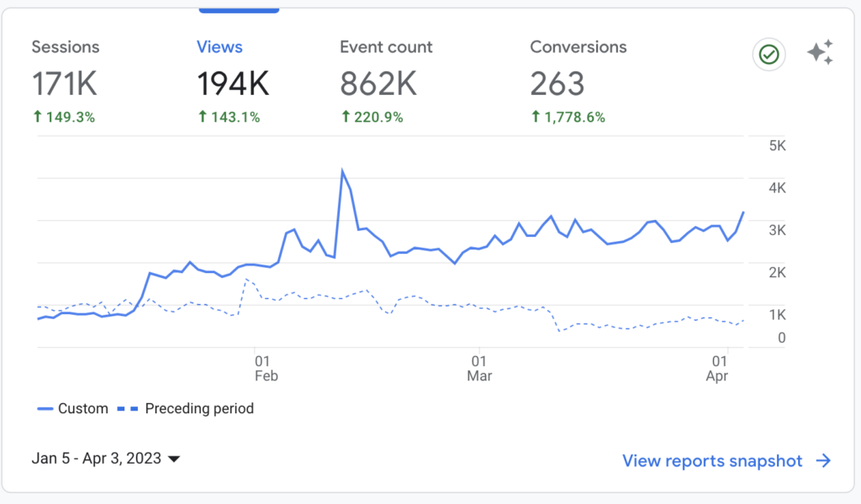The height and width of the screenshot is (504, 861).
Task: Click the green up arrow under Sessions
Action: 37,118
